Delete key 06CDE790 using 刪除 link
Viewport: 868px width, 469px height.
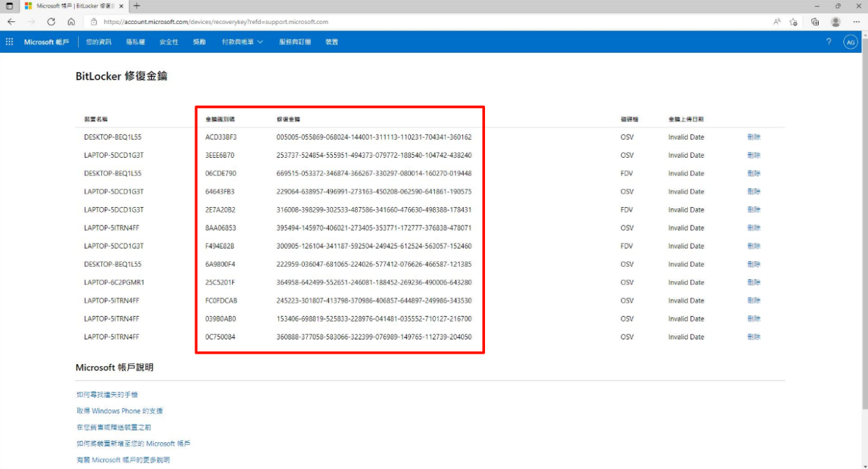754,173
